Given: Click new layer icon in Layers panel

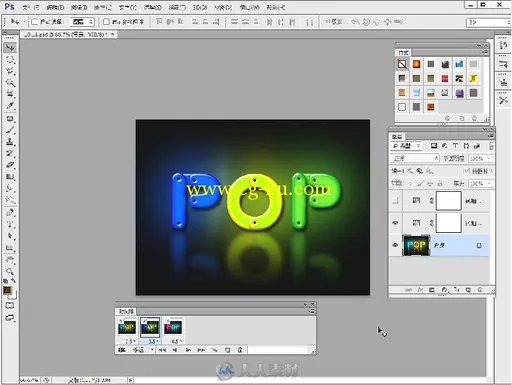Looking at the screenshot, I should click(468, 290).
